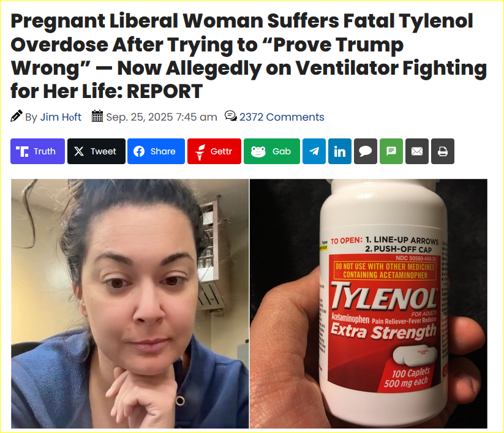
Task: Open the woman's photo thumbnail
Action: click(x=130, y=303)
